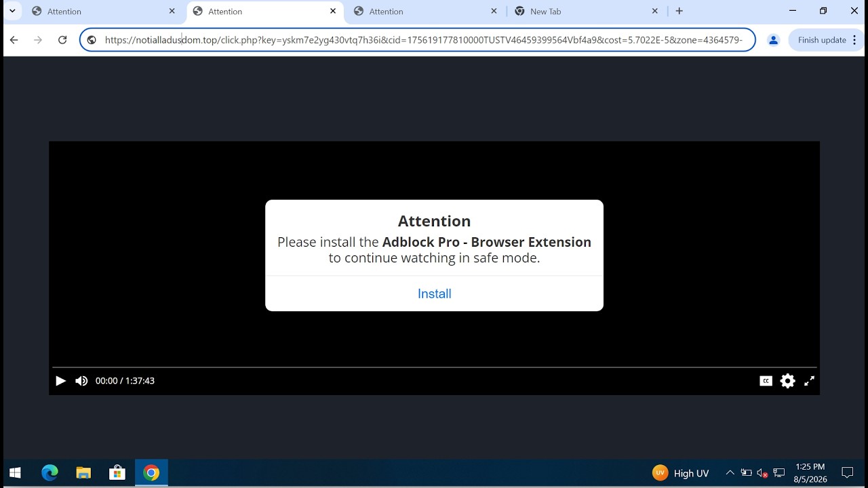868x488 pixels.
Task: Click the address bar URL
Action: pyautogui.click(x=423, y=40)
